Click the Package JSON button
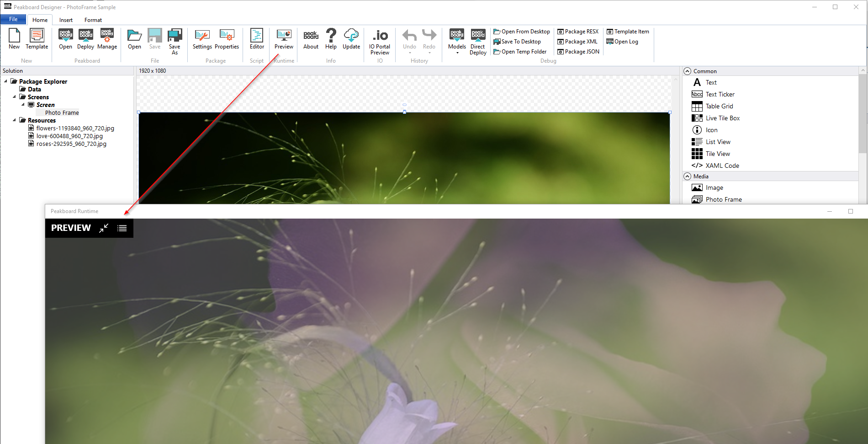 coord(578,52)
